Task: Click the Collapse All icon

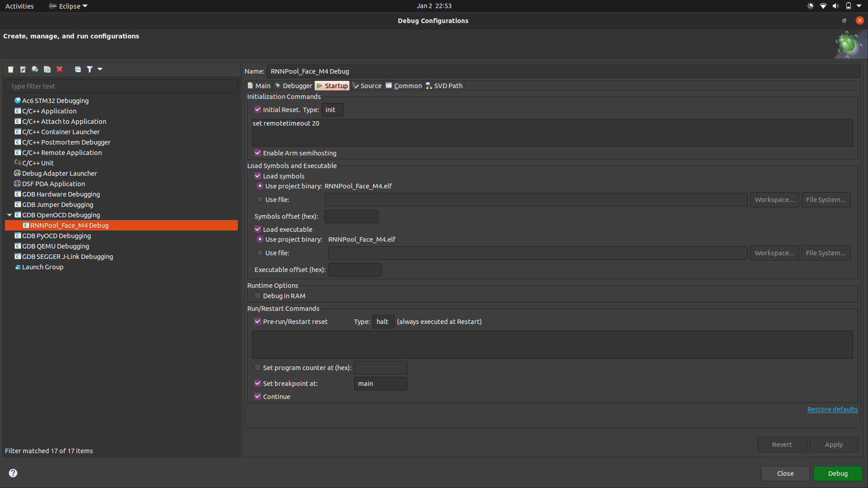Action: [x=78, y=69]
